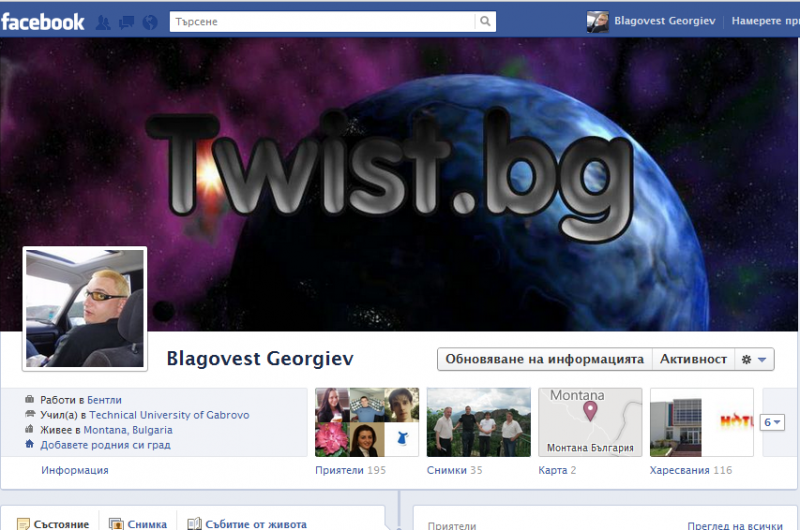This screenshot has width=800, height=530.
Task: Open notifications globe icon
Action: pyautogui.click(x=150, y=21)
